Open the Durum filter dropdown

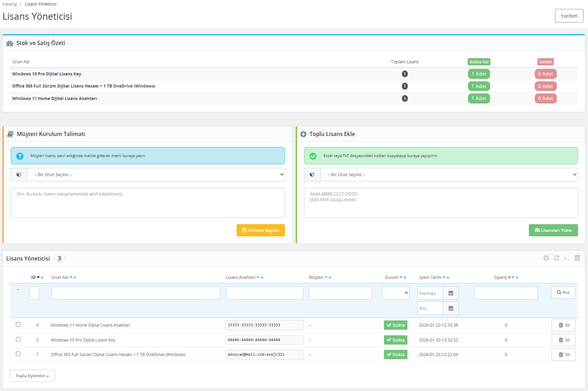(396, 293)
